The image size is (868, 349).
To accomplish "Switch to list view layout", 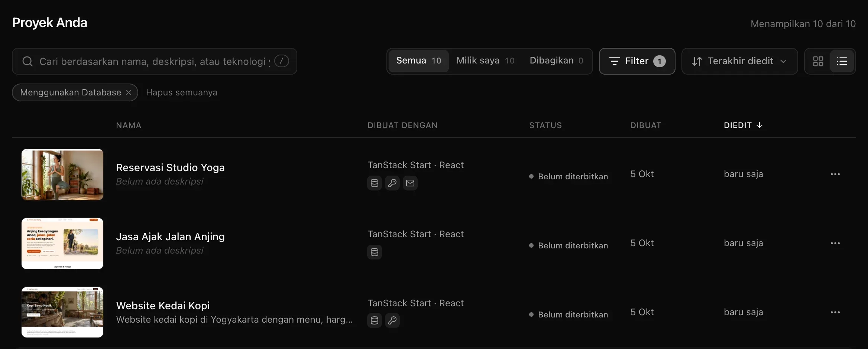I will [842, 61].
